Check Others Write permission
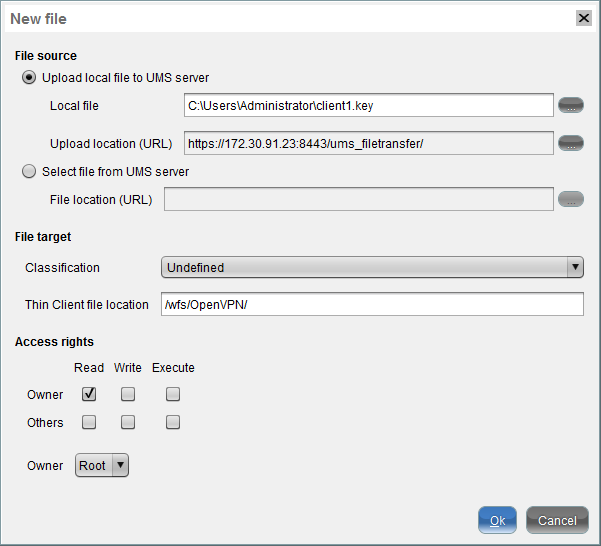This screenshot has height=546, width=601. click(x=128, y=422)
